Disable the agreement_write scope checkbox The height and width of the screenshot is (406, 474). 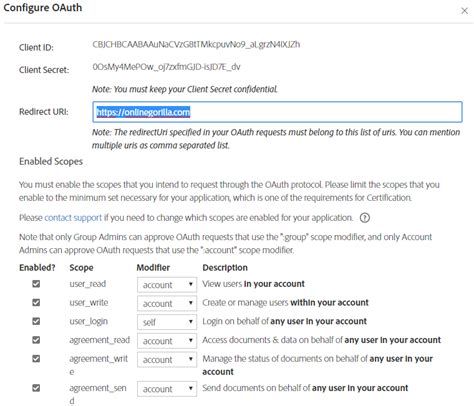point(36,358)
